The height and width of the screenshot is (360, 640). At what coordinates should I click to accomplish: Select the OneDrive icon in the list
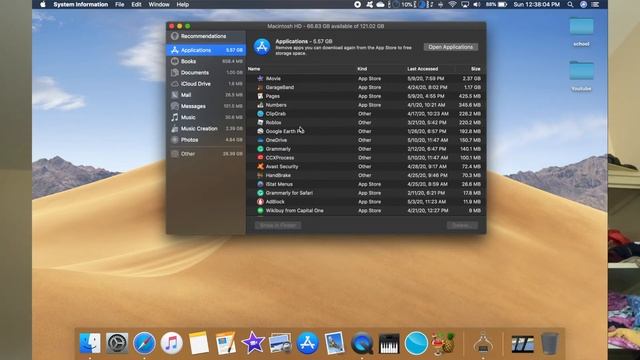pyautogui.click(x=260, y=140)
